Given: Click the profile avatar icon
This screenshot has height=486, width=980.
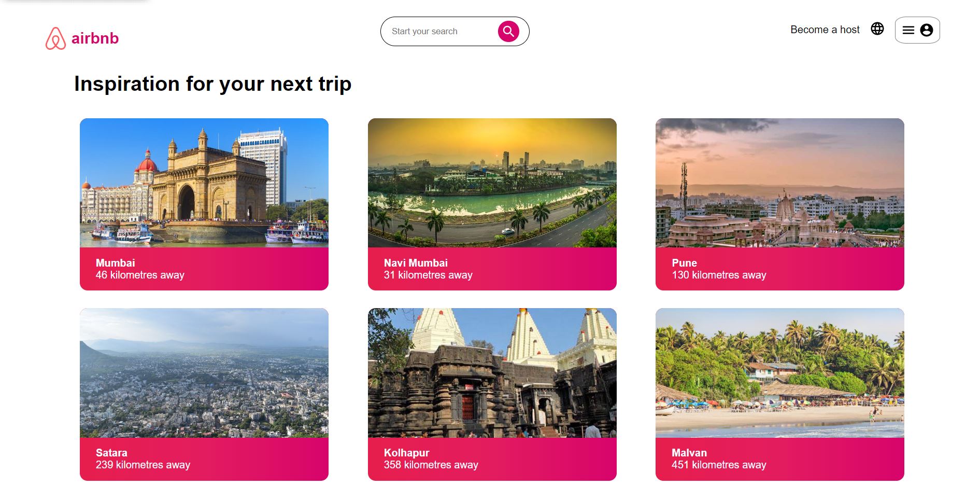Looking at the screenshot, I should click(x=926, y=30).
